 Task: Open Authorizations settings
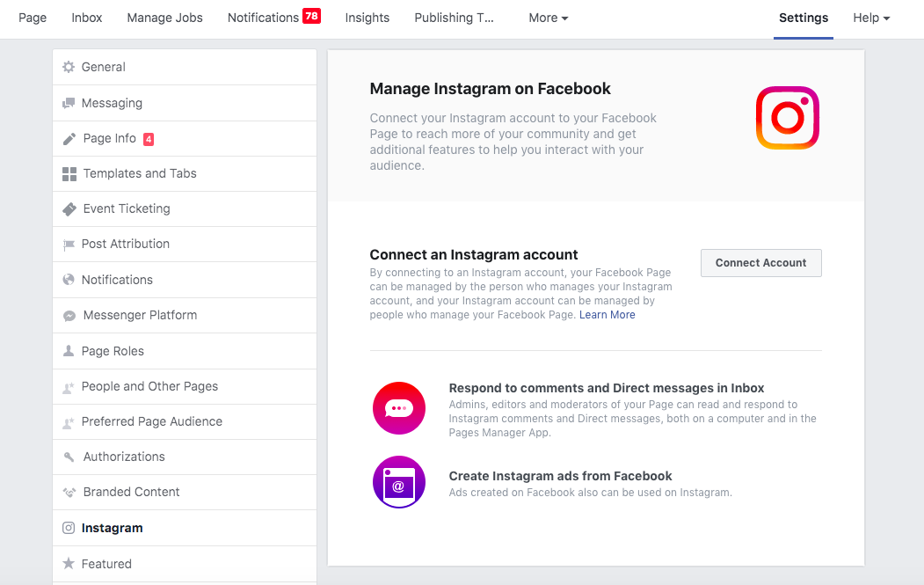click(x=185, y=457)
